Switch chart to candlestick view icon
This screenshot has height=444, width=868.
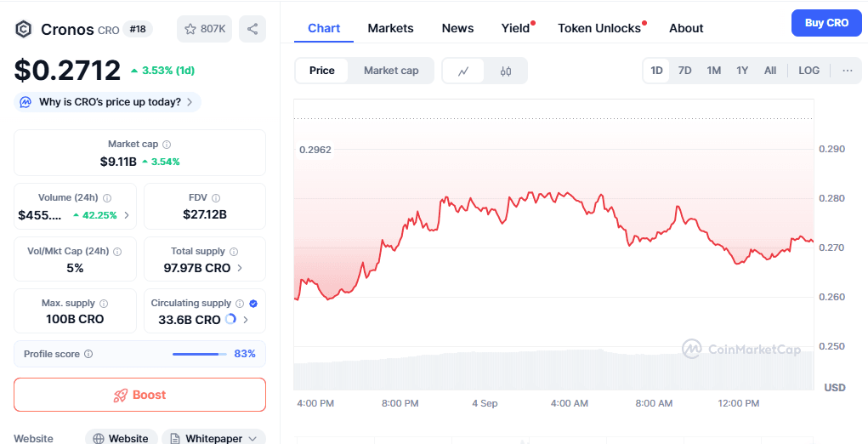(x=505, y=71)
